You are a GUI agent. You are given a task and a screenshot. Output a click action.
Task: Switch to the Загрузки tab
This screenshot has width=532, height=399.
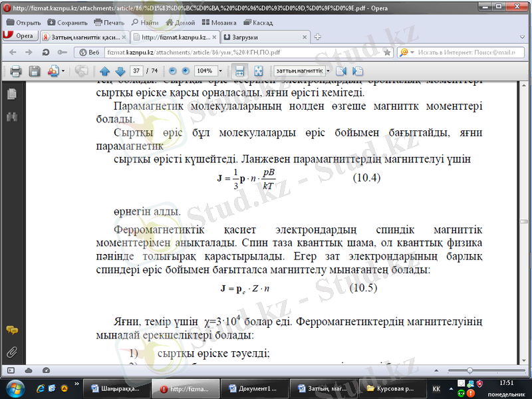(x=265, y=37)
